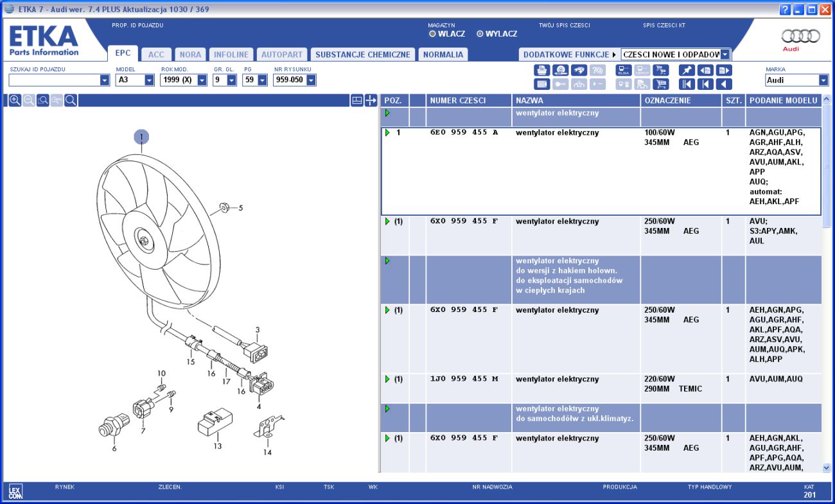The height and width of the screenshot is (504, 835).
Task: Toggle split layout view icon
Action: [357, 100]
